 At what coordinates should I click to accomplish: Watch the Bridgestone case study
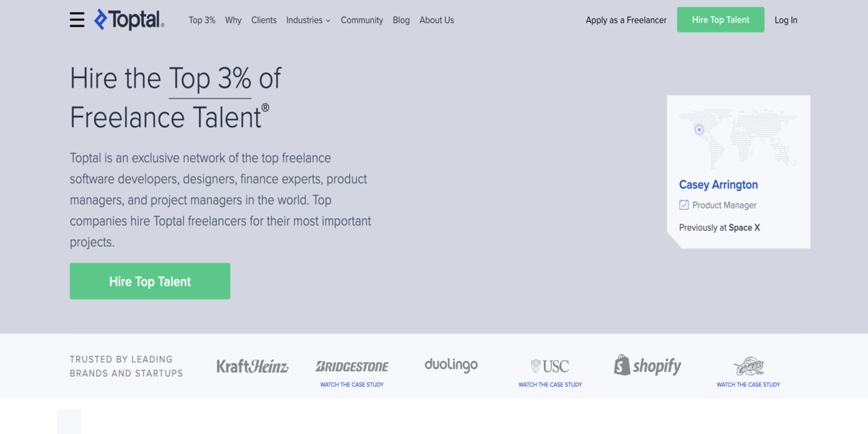pos(352,385)
